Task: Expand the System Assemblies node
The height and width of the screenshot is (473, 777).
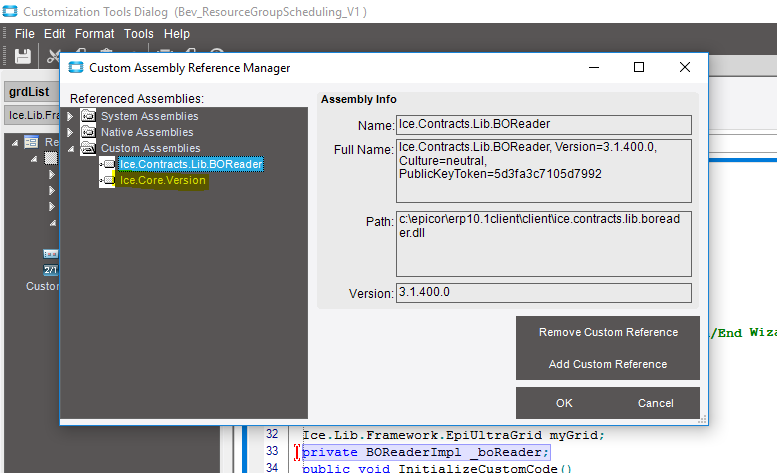Action: tap(70, 116)
